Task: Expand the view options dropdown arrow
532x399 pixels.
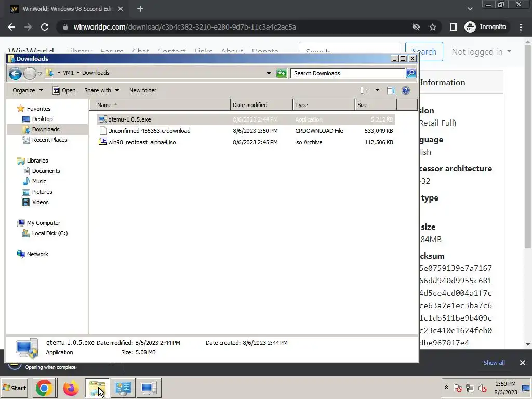Action: pyautogui.click(x=377, y=90)
